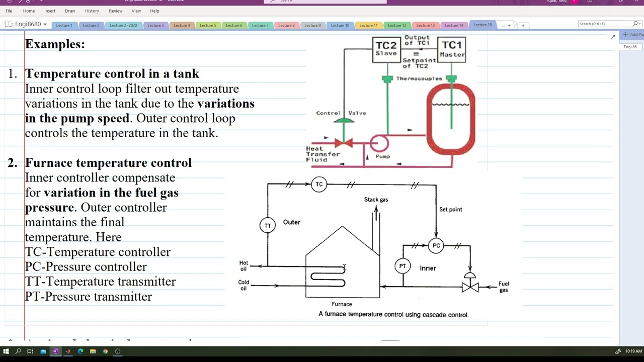Switch to the Lecture 3 section tab
This screenshot has height=362, width=644.
(x=155, y=25)
